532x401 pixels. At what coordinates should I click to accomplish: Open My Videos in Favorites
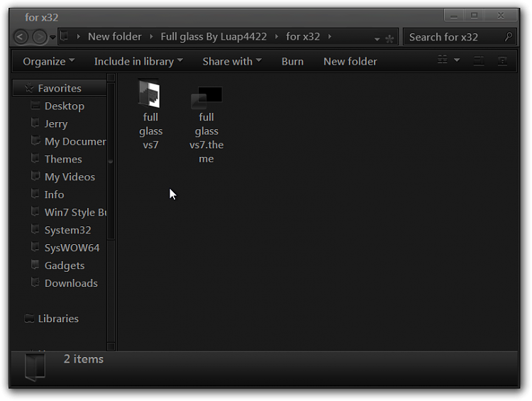70,177
